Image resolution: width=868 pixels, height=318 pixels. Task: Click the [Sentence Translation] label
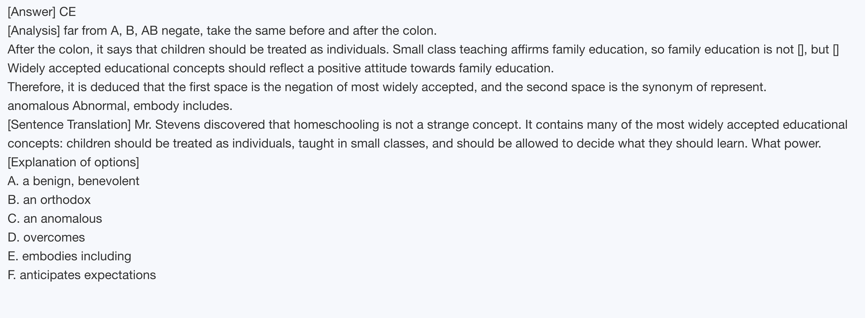69,125
